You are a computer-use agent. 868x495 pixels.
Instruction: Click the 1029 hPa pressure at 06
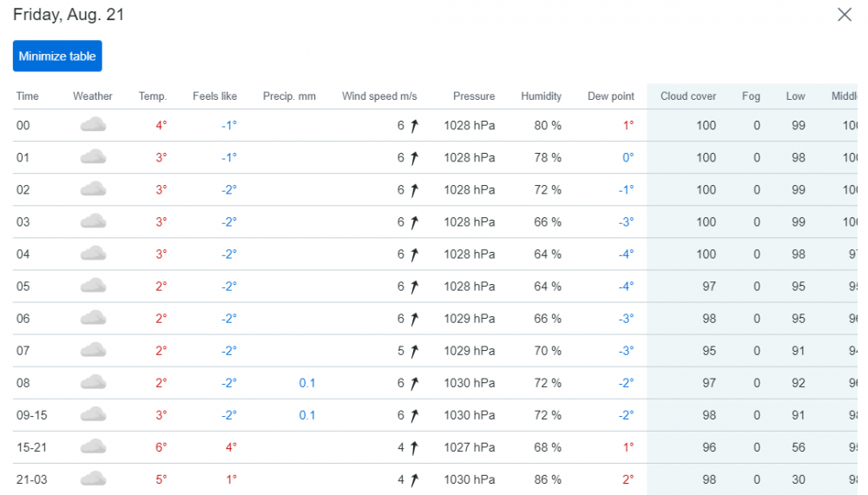469,319
